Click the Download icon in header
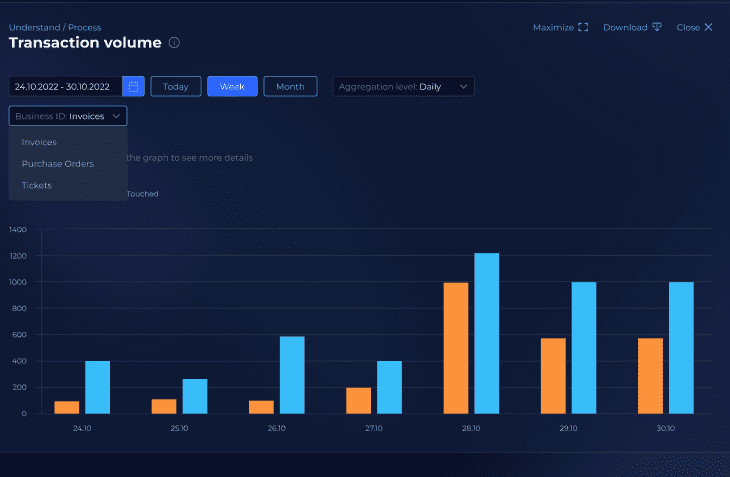 pos(657,28)
